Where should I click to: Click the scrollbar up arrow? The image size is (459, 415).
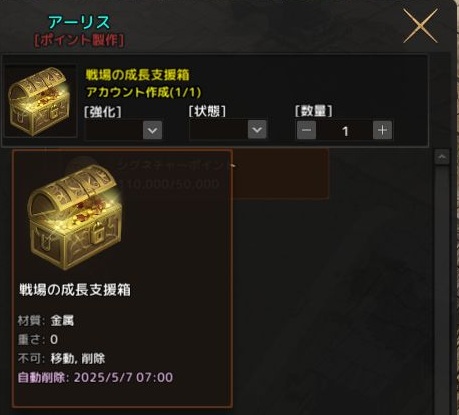(442, 157)
